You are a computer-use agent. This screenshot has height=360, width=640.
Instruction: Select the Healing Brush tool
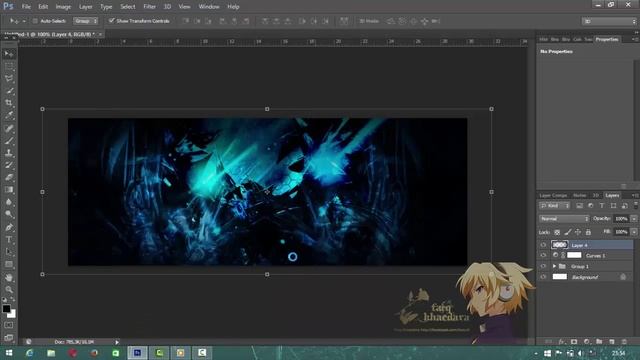coord(9,129)
